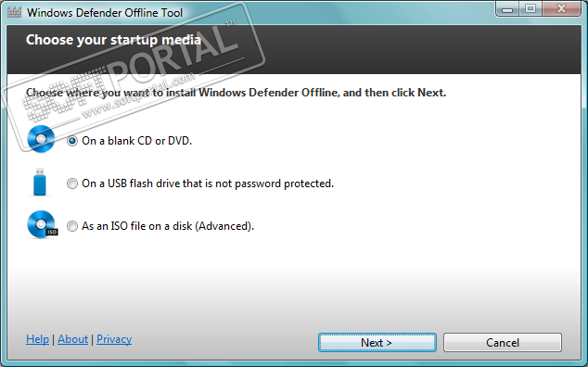The height and width of the screenshot is (367, 588).
Task: Choose the USB flash drive radio option
Action: tap(72, 183)
